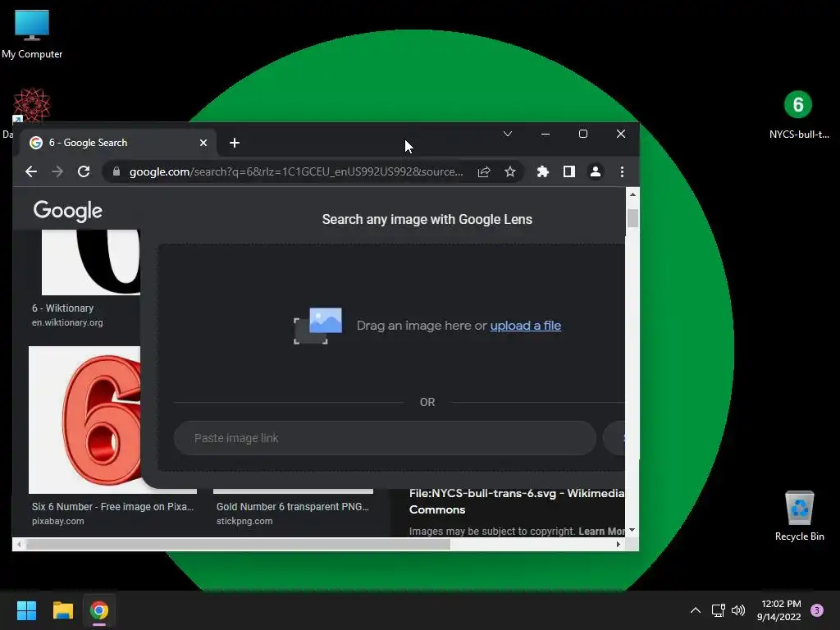
Task: Expand the tab search chevron
Action: tap(507, 134)
